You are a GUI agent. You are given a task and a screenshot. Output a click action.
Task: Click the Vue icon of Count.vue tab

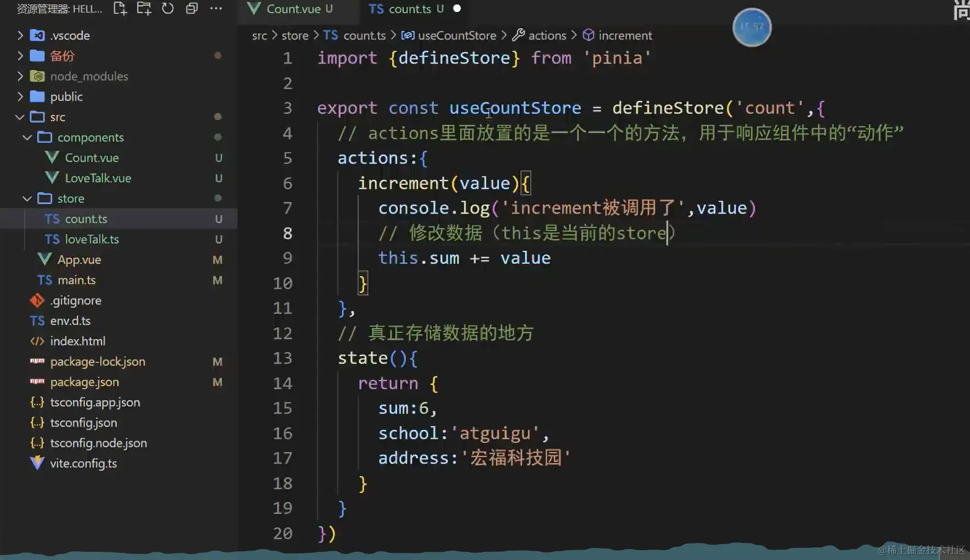(x=254, y=8)
